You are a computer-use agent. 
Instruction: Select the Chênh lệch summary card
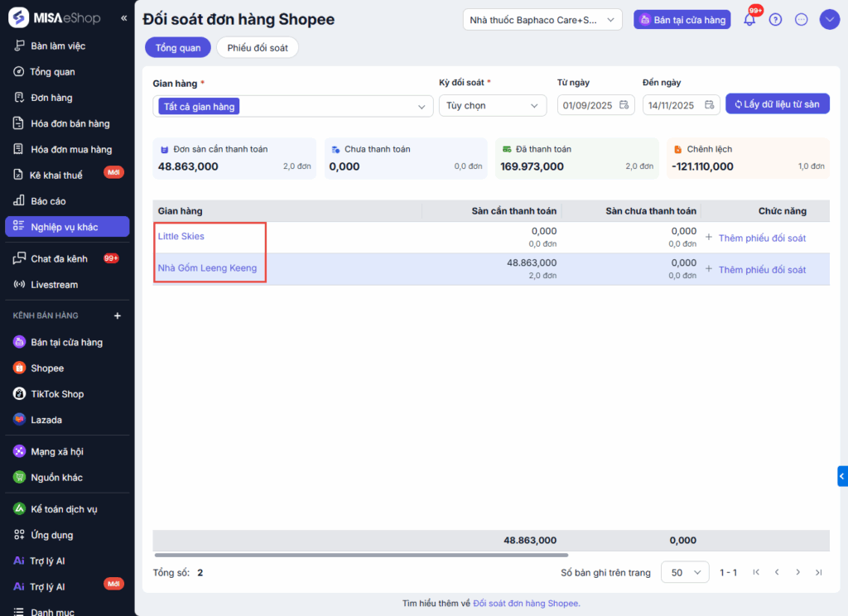(x=748, y=158)
